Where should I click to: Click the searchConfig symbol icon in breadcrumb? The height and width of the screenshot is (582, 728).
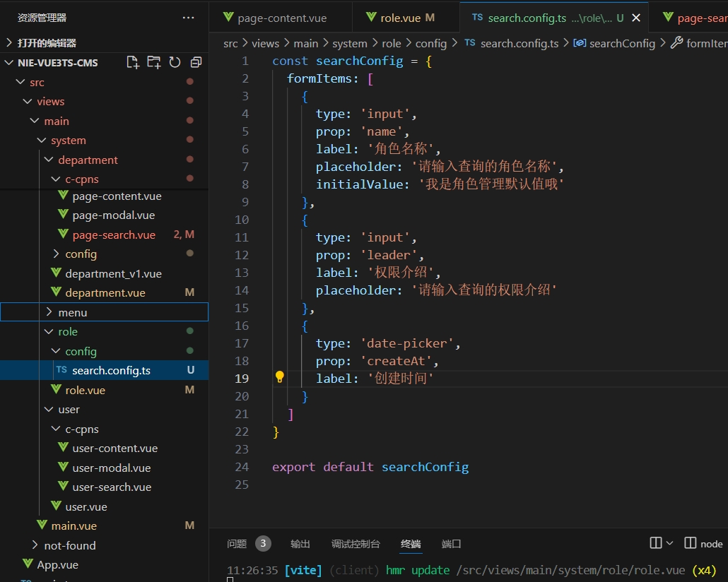580,43
